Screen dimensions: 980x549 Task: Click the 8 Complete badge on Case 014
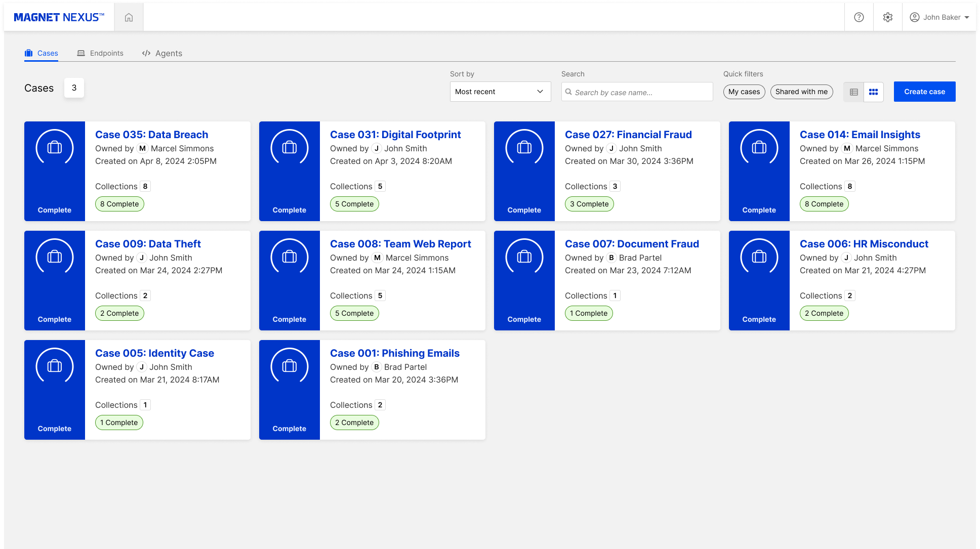click(x=824, y=204)
